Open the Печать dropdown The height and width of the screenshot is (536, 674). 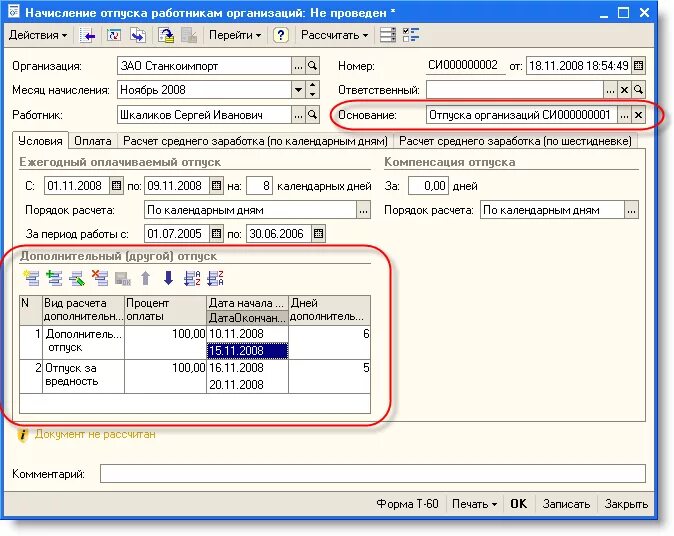475,504
